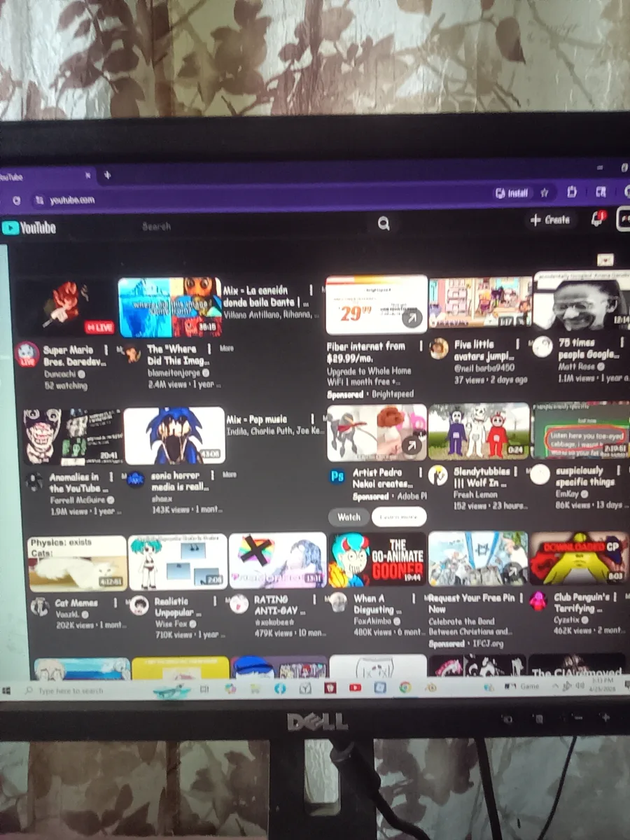Click the Windows Start button
The image size is (630, 840).
click(x=7, y=691)
